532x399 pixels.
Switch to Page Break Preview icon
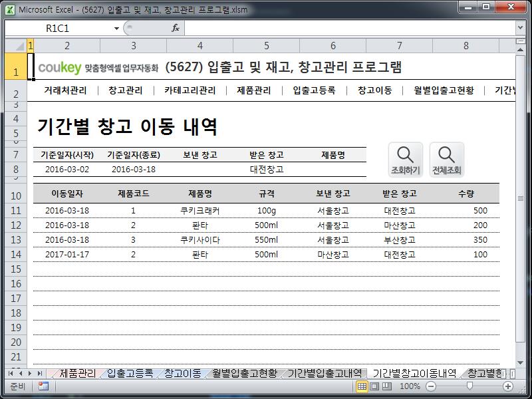pyautogui.click(x=387, y=386)
